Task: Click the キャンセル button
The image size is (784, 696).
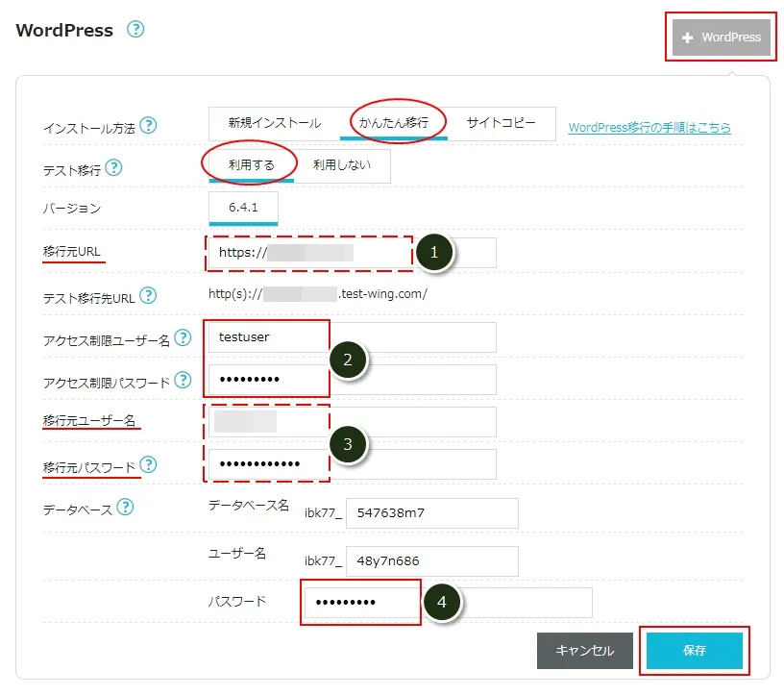Action: 585,651
